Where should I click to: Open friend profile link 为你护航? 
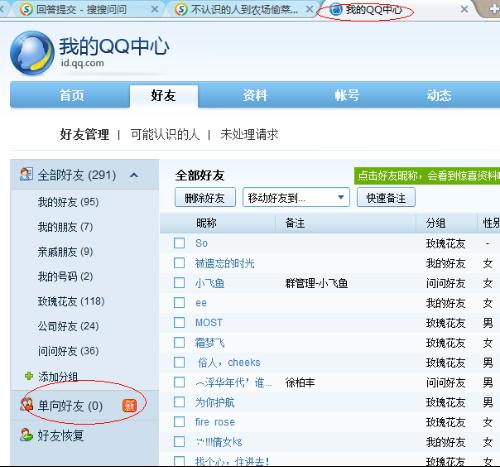click(215, 402)
